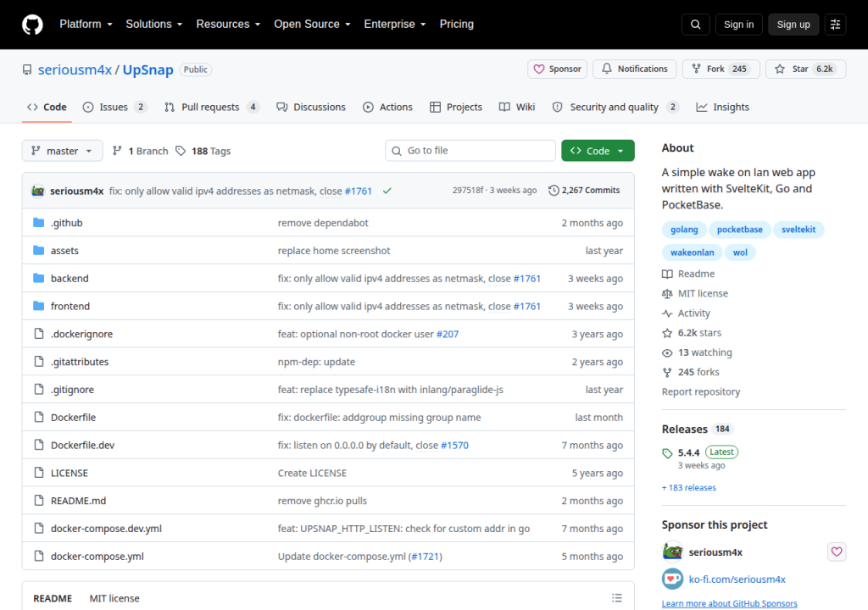Open the green Code dropdown button
The image size is (868, 610).
[x=598, y=151]
